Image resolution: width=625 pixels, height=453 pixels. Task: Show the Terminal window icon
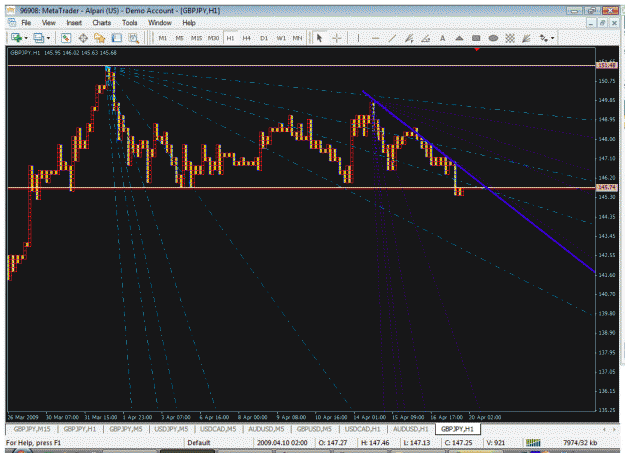(x=116, y=38)
